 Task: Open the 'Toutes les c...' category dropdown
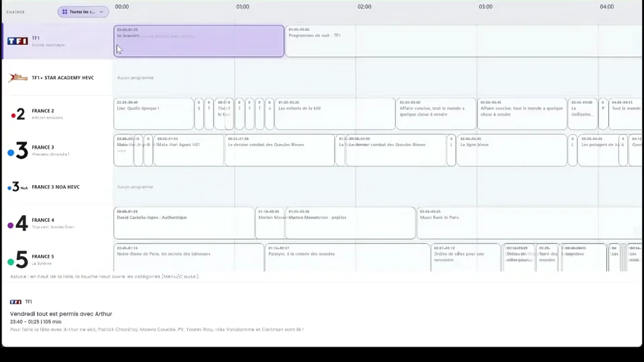(83, 12)
